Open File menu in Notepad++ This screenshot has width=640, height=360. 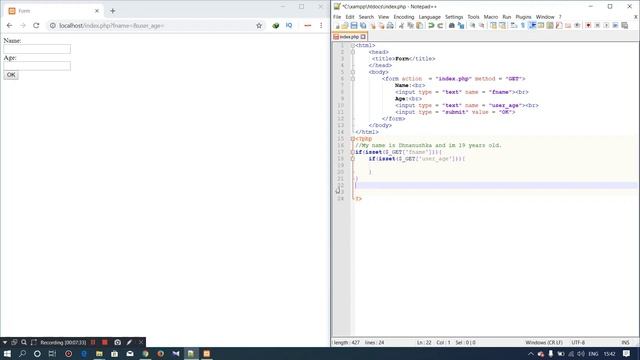(337, 17)
